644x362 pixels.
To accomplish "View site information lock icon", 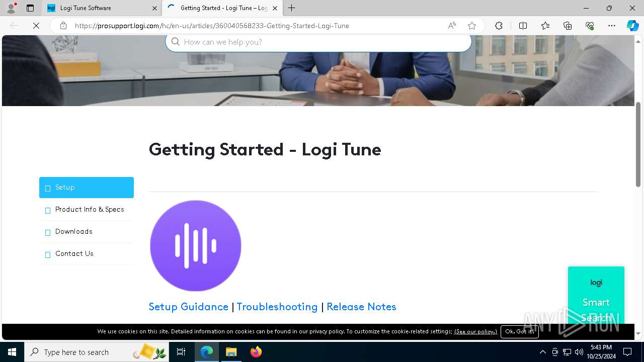I will click(63, 26).
